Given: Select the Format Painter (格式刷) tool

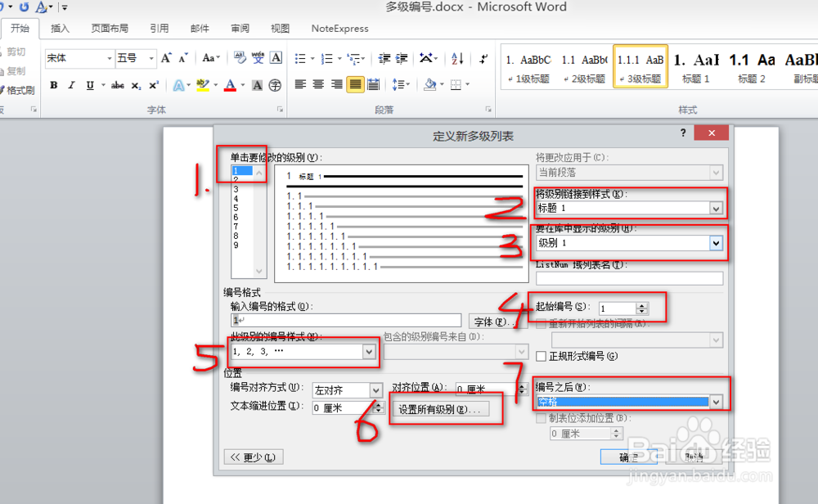Looking at the screenshot, I should coord(18,88).
